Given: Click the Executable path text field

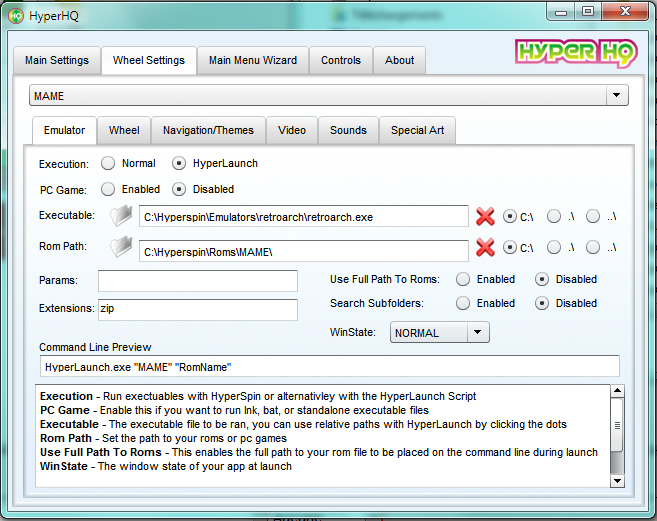Looking at the screenshot, I should point(304,216).
